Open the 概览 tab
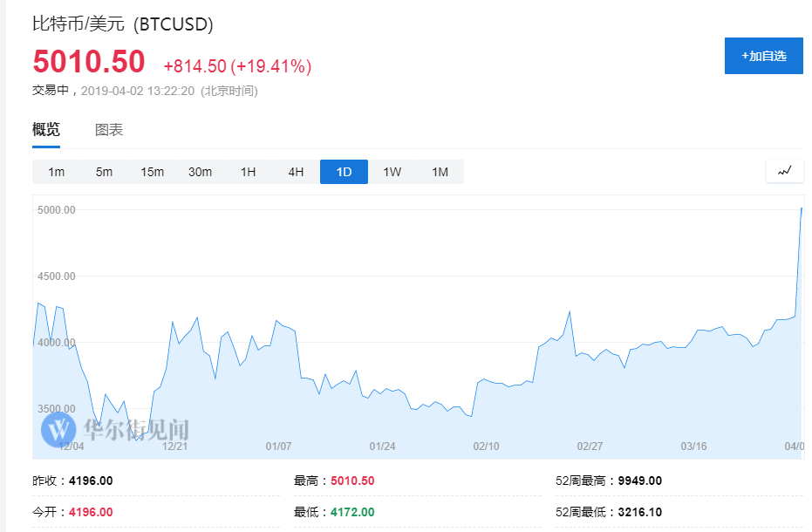Screen dimensions: 812x532 (46, 129)
